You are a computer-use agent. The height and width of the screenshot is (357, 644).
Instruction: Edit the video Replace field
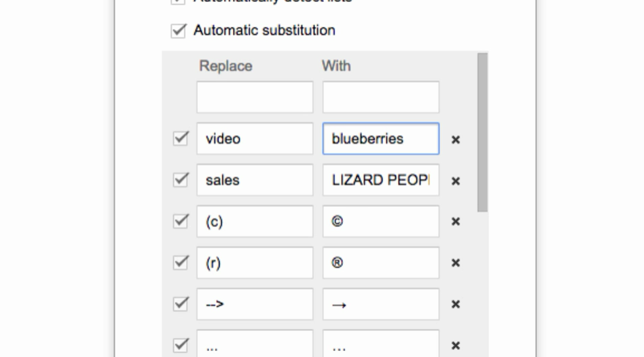tap(255, 139)
